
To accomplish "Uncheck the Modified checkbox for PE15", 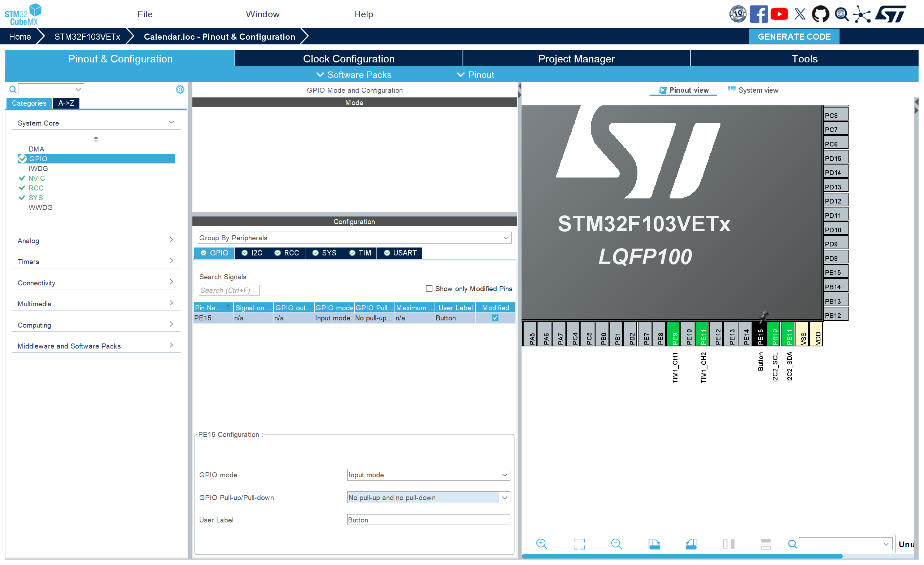I will [x=495, y=317].
